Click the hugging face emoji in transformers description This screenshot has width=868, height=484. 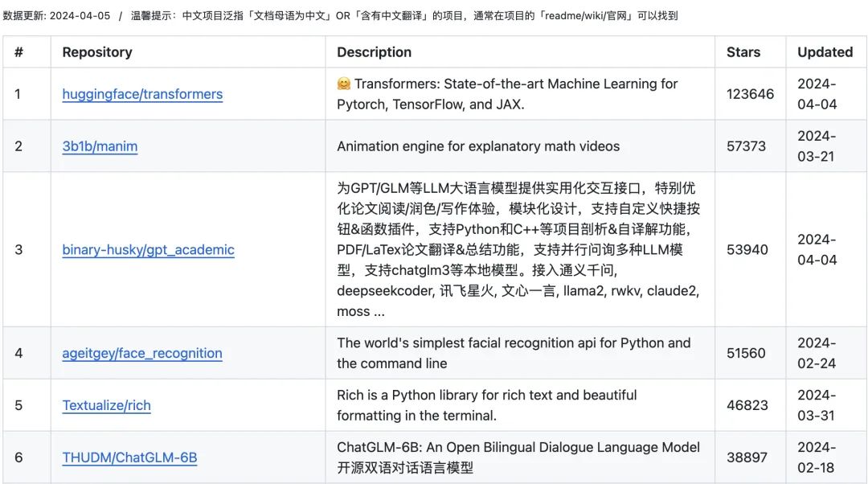344,83
